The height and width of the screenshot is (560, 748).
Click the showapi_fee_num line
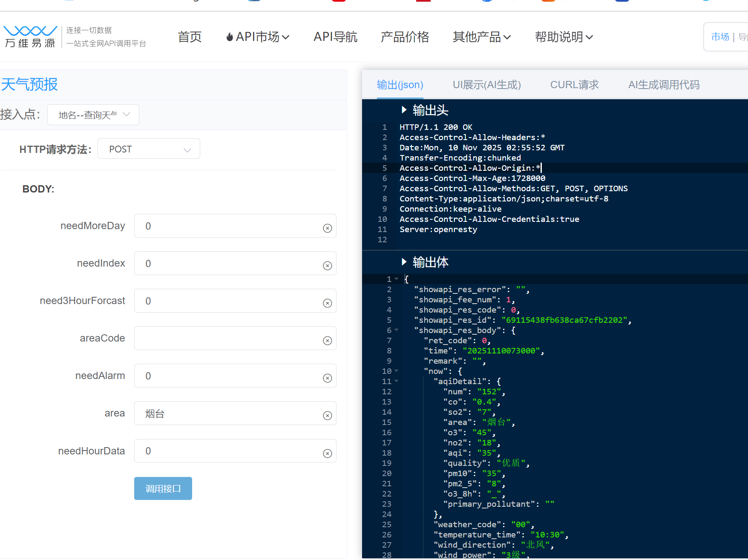click(464, 299)
